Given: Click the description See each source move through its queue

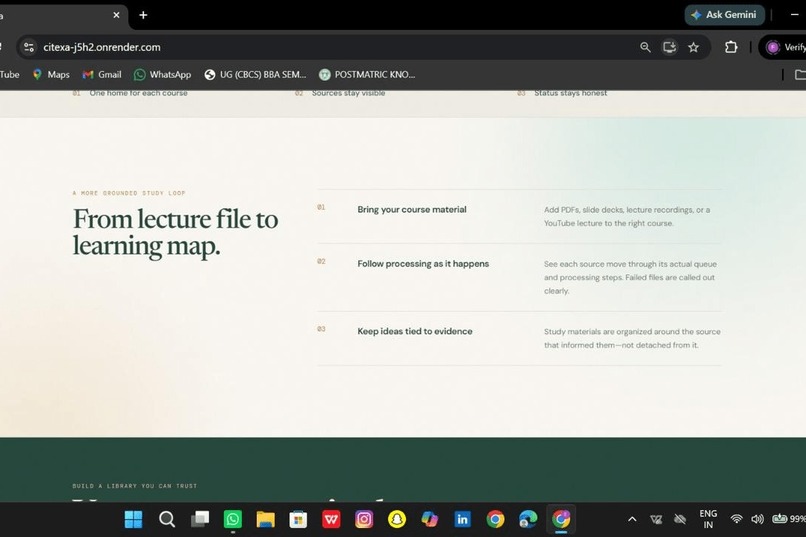Looking at the screenshot, I should coord(630,277).
